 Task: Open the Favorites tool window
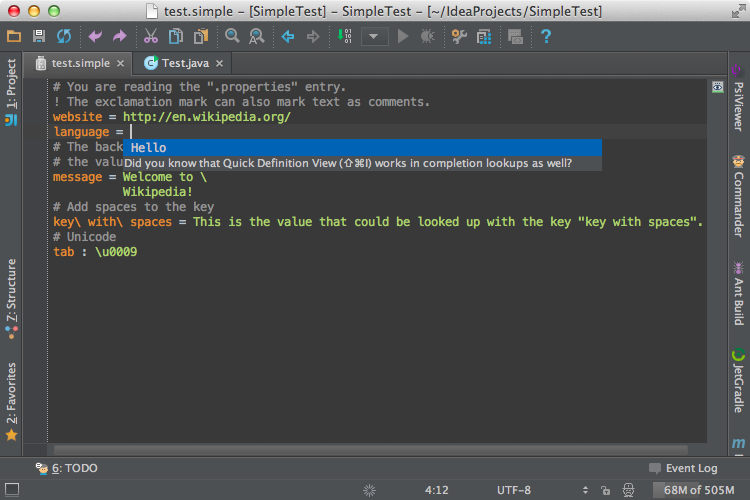click(11, 401)
